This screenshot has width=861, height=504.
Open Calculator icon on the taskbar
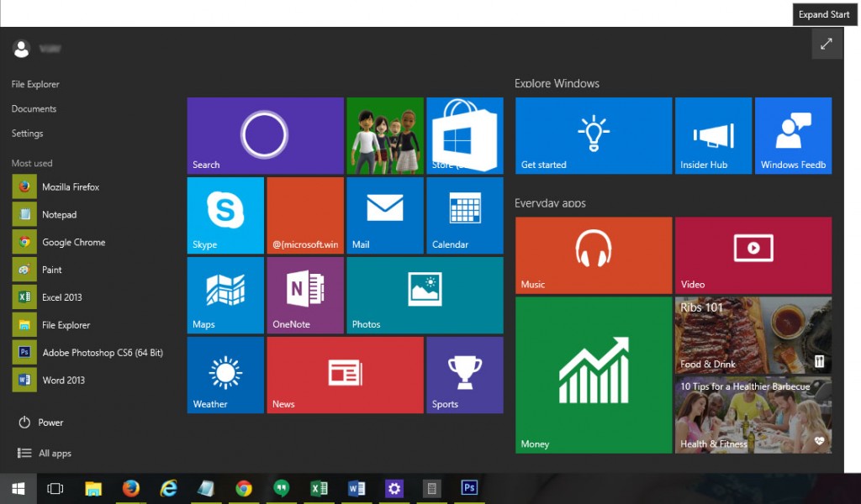click(431, 489)
